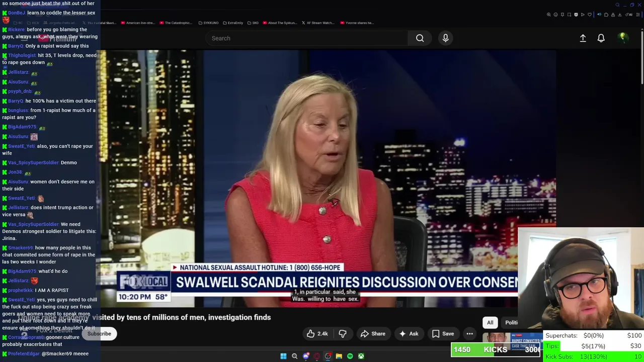Click chat username Smacker69
The image size is (644, 362).
point(21,247)
